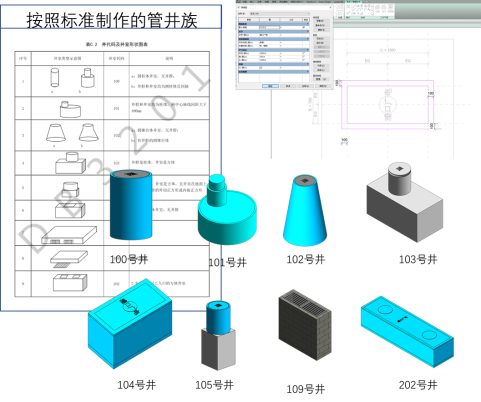This screenshot has height=402, width=481.
Task: Select the long cyan 202号井 model
Action: (407, 332)
